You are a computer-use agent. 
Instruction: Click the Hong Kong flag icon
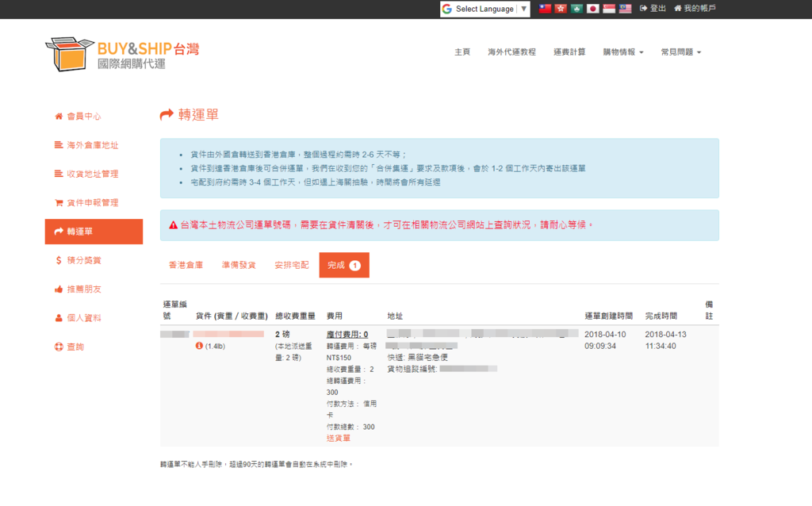pos(561,9)
